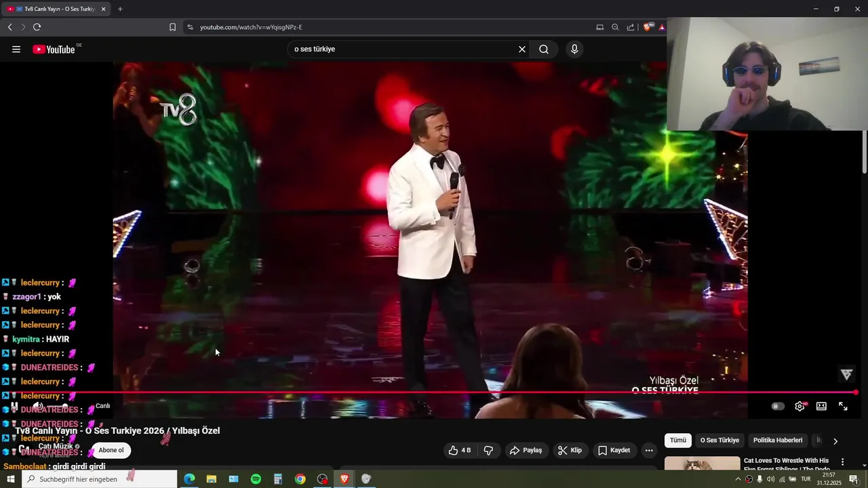Pause the video with the player button

[14, 406]
